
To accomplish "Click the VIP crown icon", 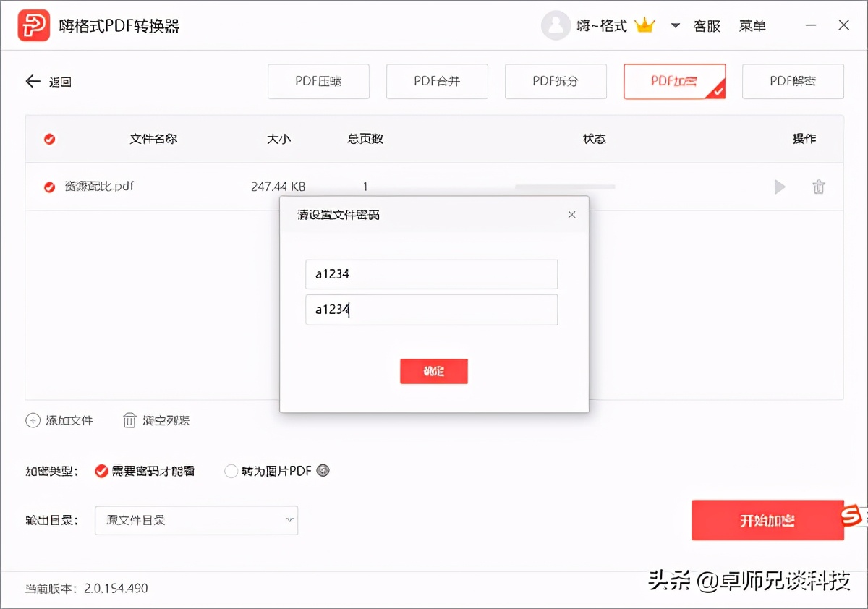I will pyautogui.click(x=645, y=24).
